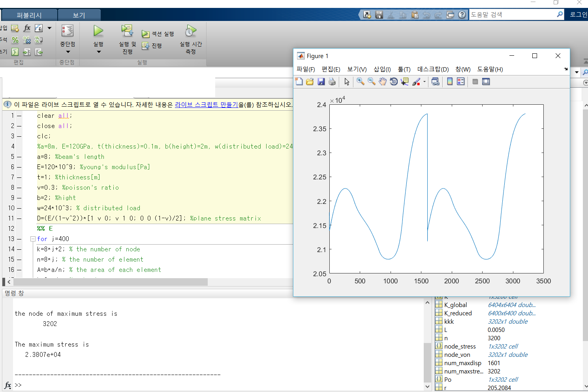Open Desktop (데스크탑) menu in Figure 1

pos(433,69)
